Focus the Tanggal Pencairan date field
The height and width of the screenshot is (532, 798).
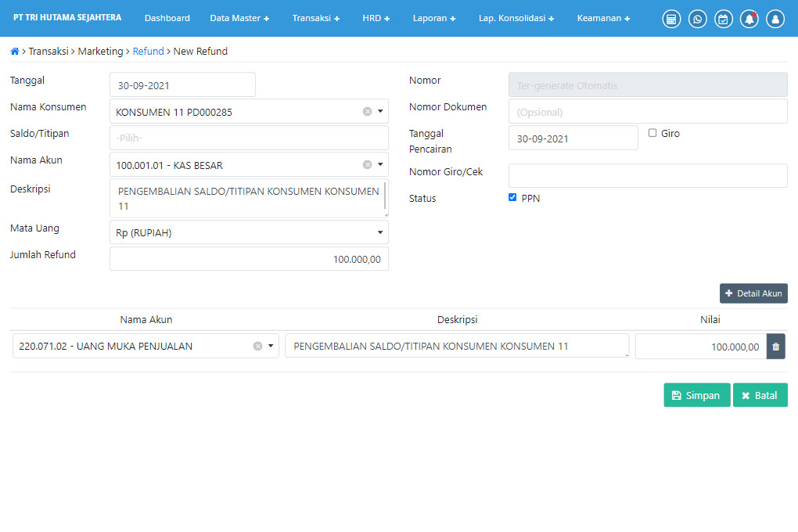click(573, 138)
